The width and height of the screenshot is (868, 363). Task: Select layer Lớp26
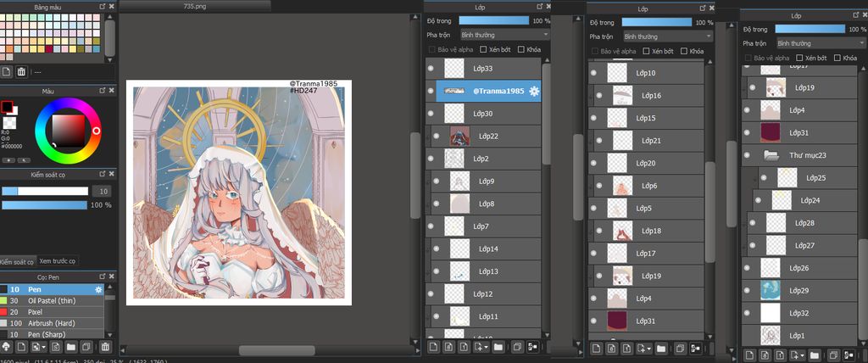tap(799, 268)
